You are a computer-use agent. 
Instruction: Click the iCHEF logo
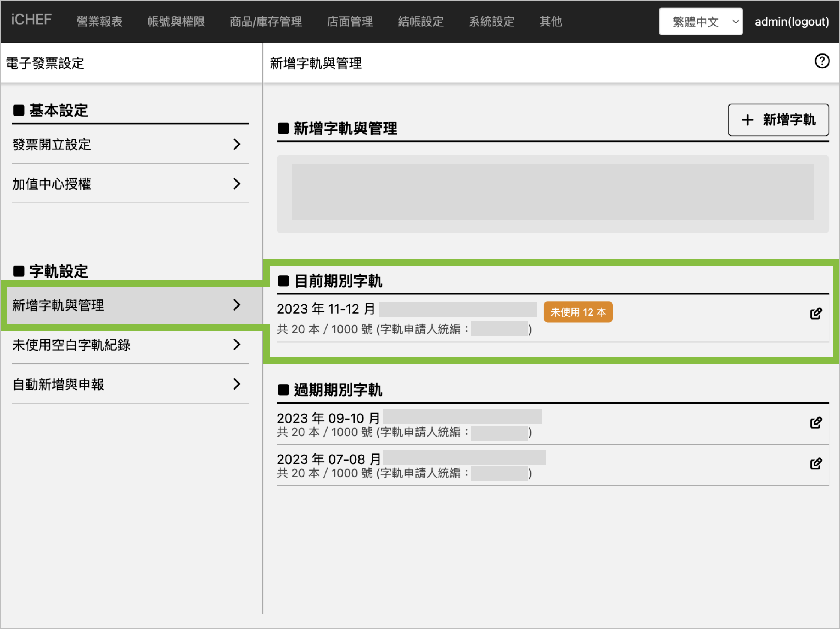click(31, 20)
